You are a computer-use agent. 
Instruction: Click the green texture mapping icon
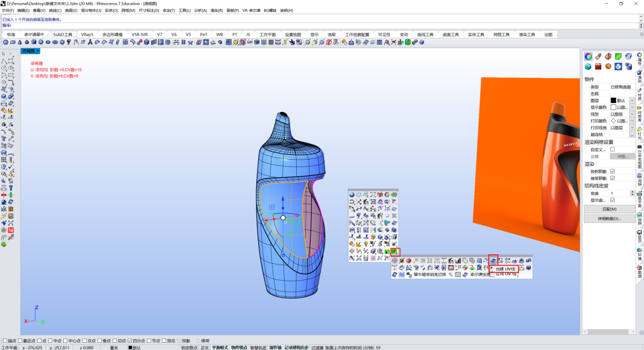618,57
